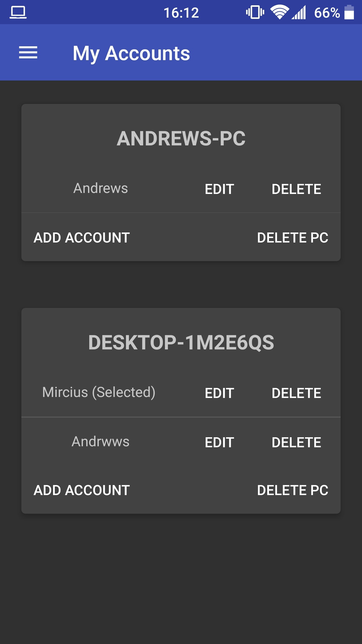
Task: Open the My Accounts title area
Action: click(x=131, y=53)
